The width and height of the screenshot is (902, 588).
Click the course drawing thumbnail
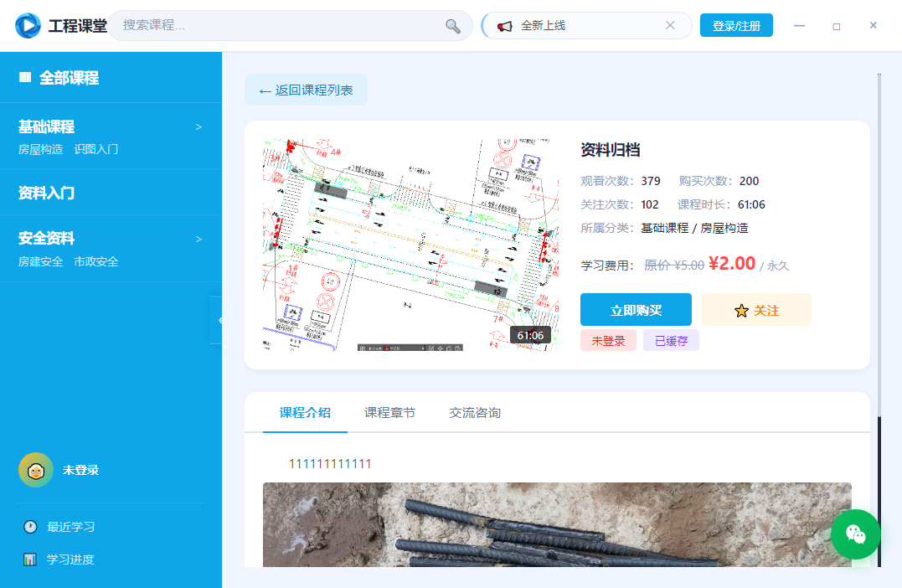coord(410,245)
